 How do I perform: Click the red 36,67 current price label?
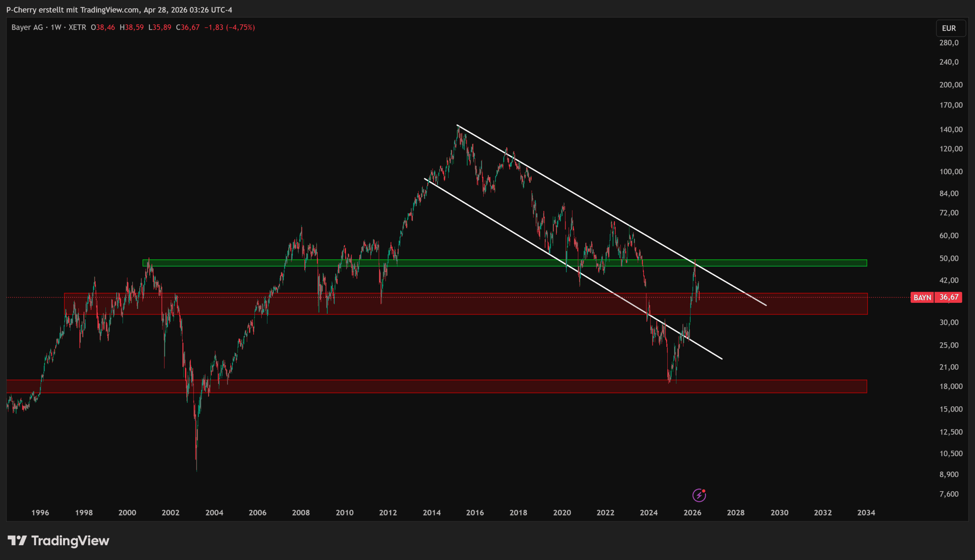pyautogui.click(x=948, y=297)
